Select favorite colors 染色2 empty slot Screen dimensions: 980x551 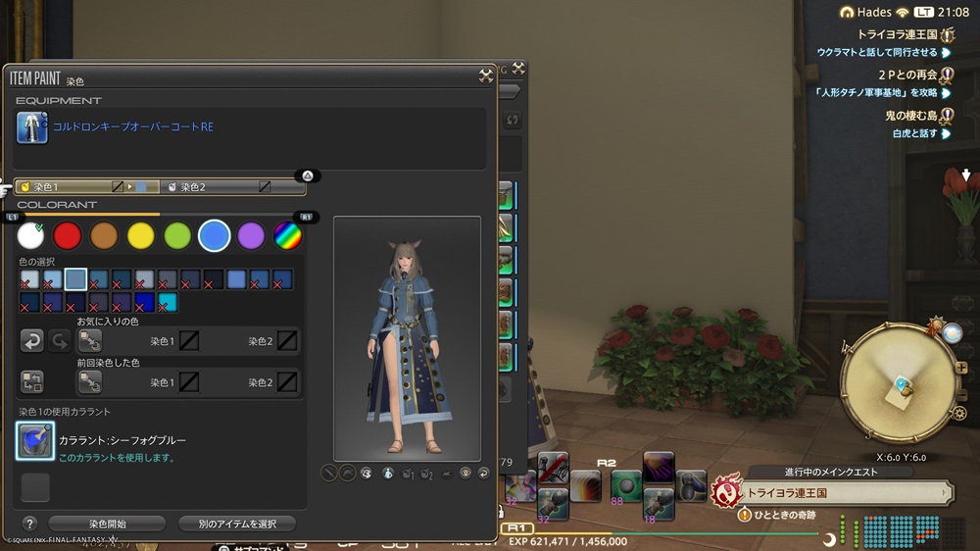[x=287, y=341]
